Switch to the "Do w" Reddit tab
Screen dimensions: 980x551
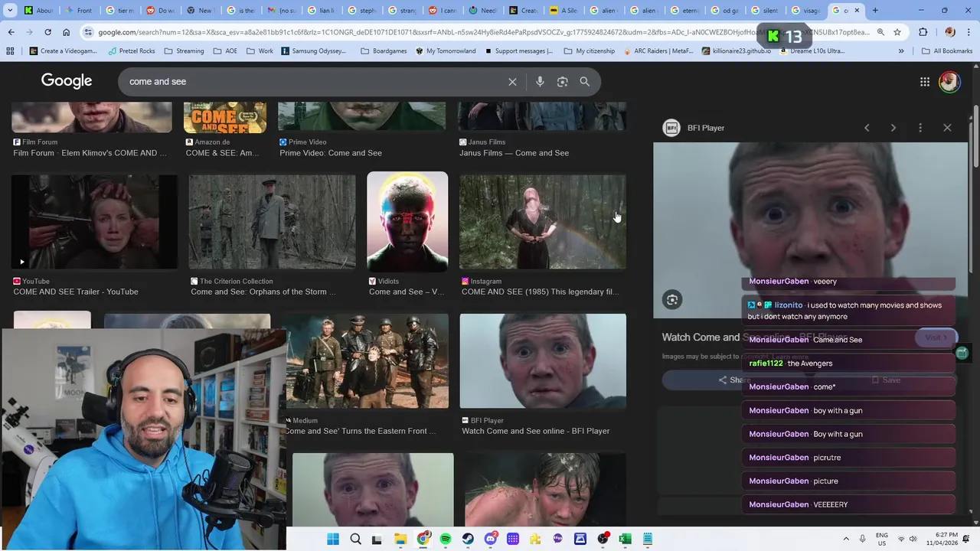pyautogui.click(x=160, y=11)
